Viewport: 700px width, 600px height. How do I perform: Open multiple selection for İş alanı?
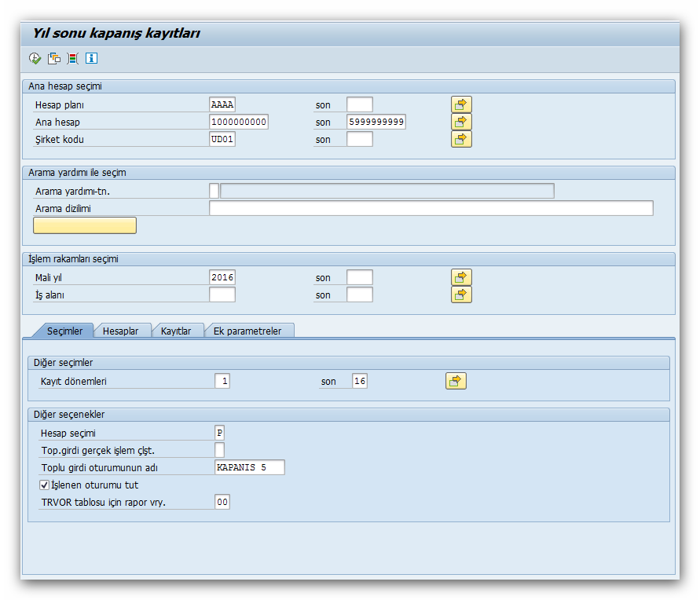coord(461,295)
